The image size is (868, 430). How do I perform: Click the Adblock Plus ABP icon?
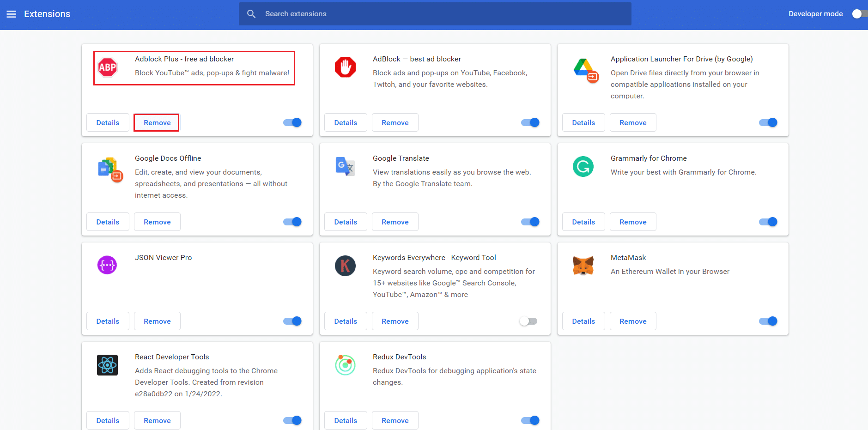coord(108,67)
